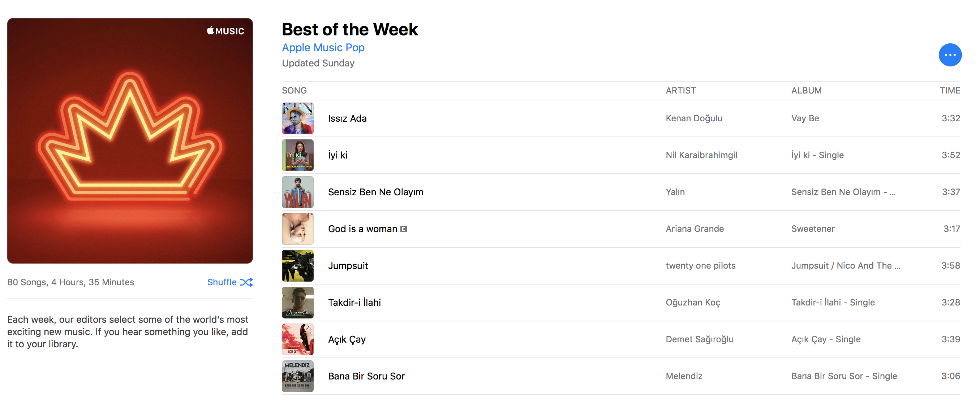Select the song Açık Çay

click(x=347, y=339)
